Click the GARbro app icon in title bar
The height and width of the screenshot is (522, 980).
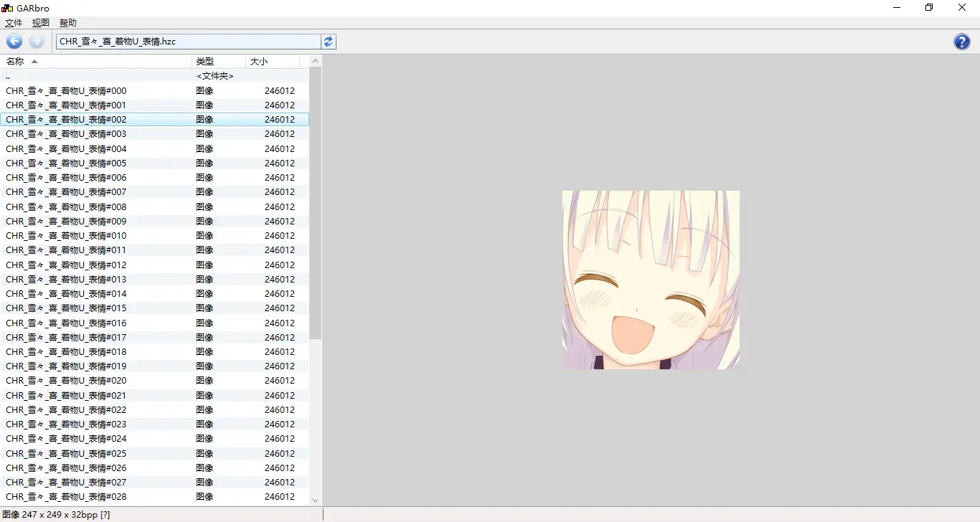click(x=7, y=8)
